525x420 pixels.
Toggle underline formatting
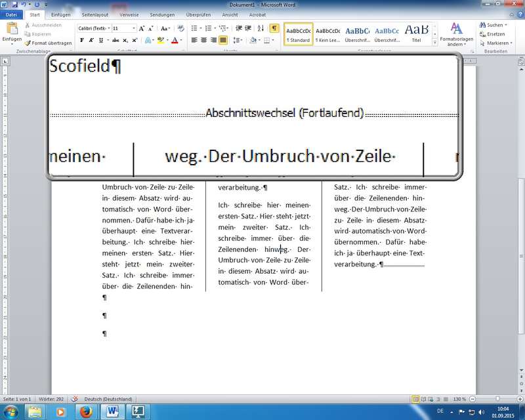(100, 40)
